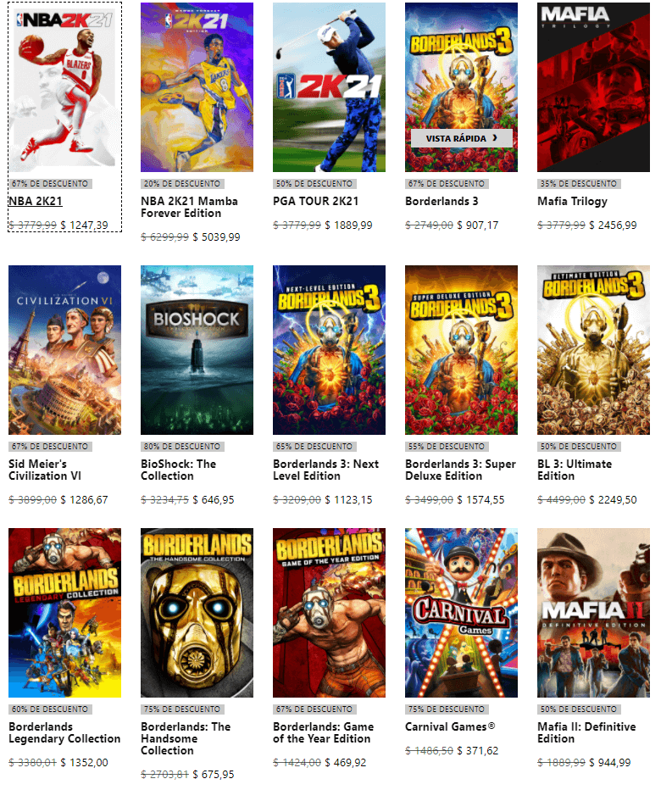Open Borderlands: Game of the Year cover
Viewport: 672px width, 790px height.
tap(329, 613)
